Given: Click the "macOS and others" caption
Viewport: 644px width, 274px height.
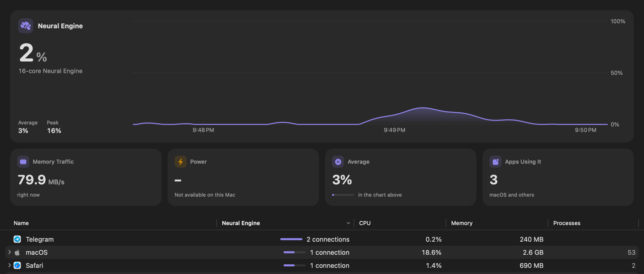Looking at the screenshot, I should coord(512,195).
